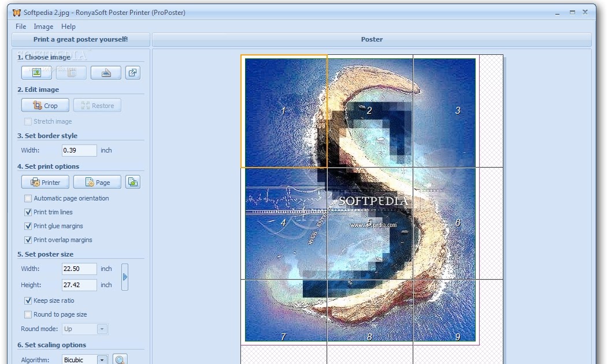Click the Restore button
The height and width of the screenshot is (364, 608).
[x=97, y=105]
